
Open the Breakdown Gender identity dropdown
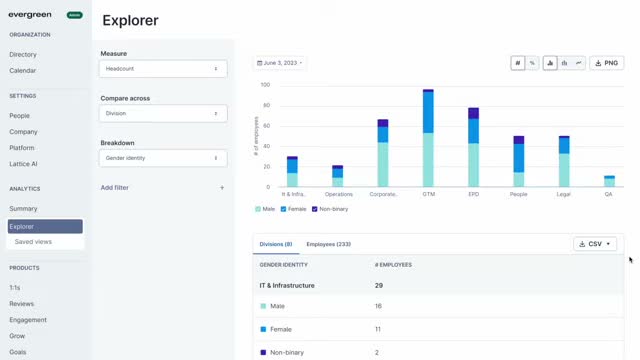[163, 158]
